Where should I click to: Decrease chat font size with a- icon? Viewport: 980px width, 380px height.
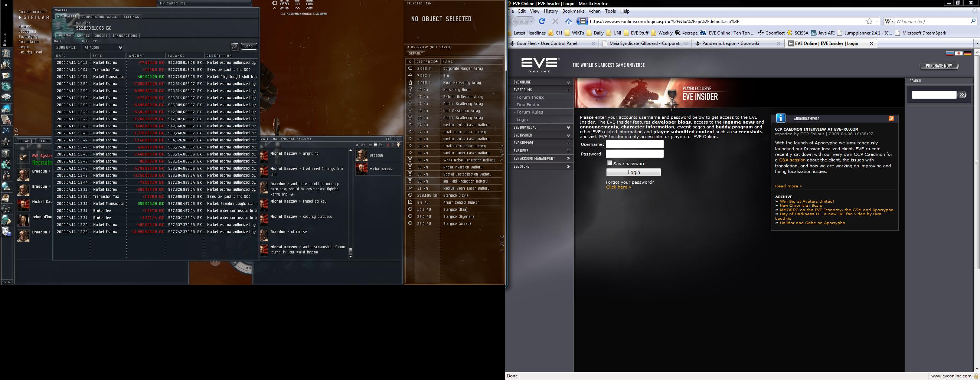pyautogui.click(x=357, y=145)
